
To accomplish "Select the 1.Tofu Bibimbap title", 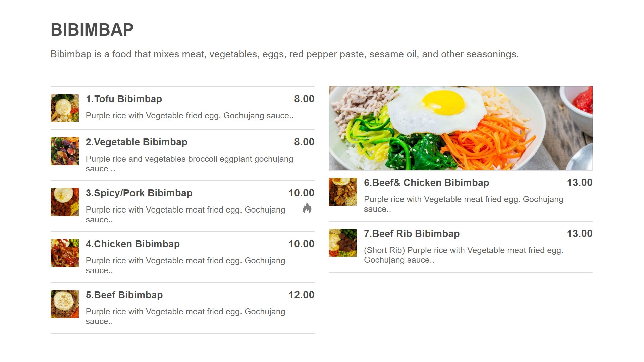I will click(124, 99).
